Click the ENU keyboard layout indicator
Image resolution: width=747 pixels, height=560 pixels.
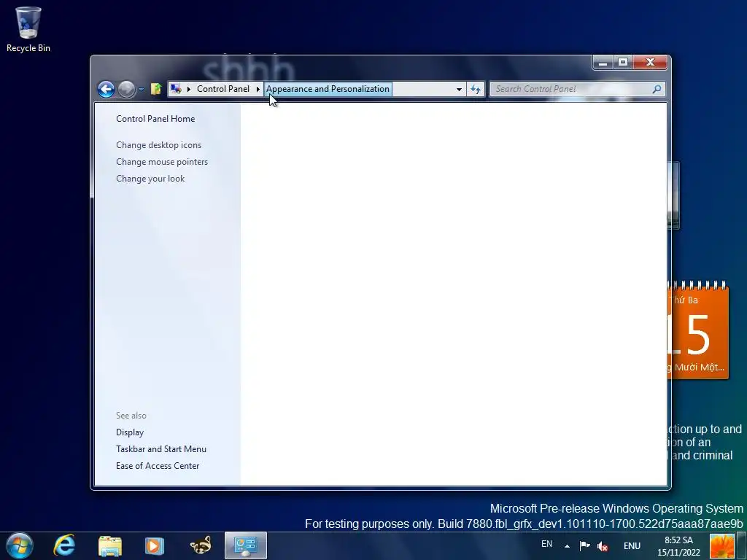632,546
